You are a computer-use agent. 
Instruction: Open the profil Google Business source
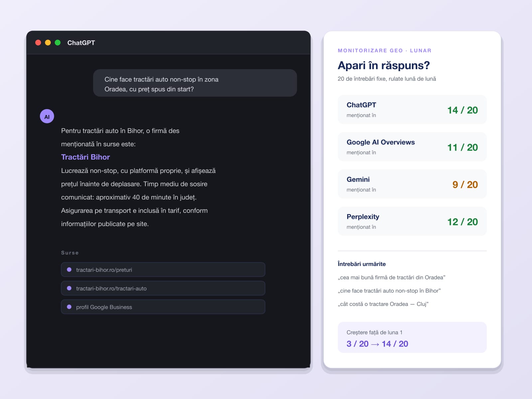click(x=163, y=307)
